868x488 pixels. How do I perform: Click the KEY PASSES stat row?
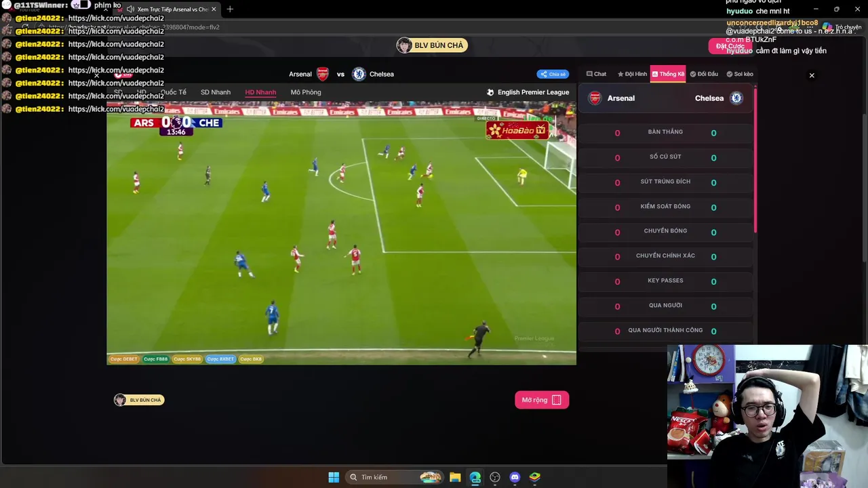click(x=665, y=281)
